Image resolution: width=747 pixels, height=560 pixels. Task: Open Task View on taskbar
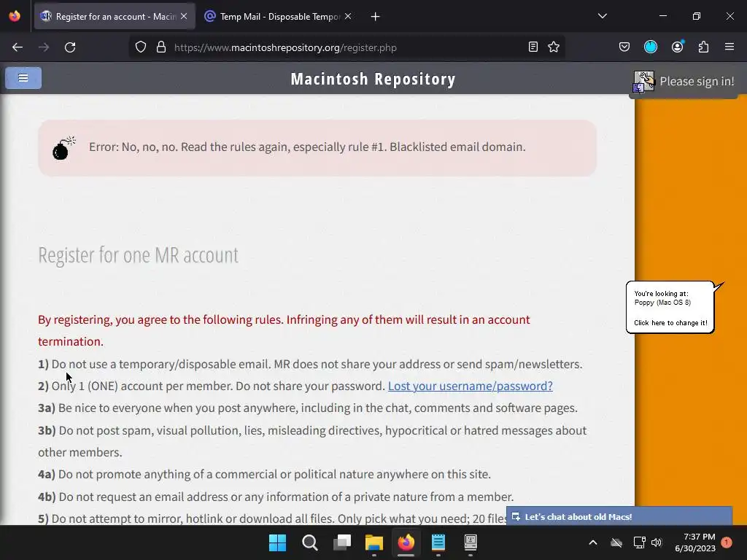click(341, 542)
